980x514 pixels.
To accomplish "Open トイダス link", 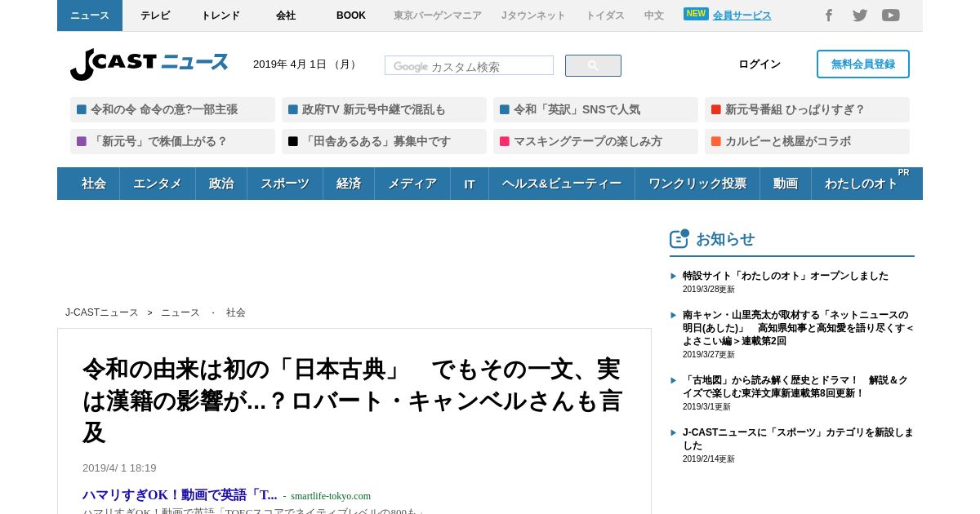I will point(605,16).
